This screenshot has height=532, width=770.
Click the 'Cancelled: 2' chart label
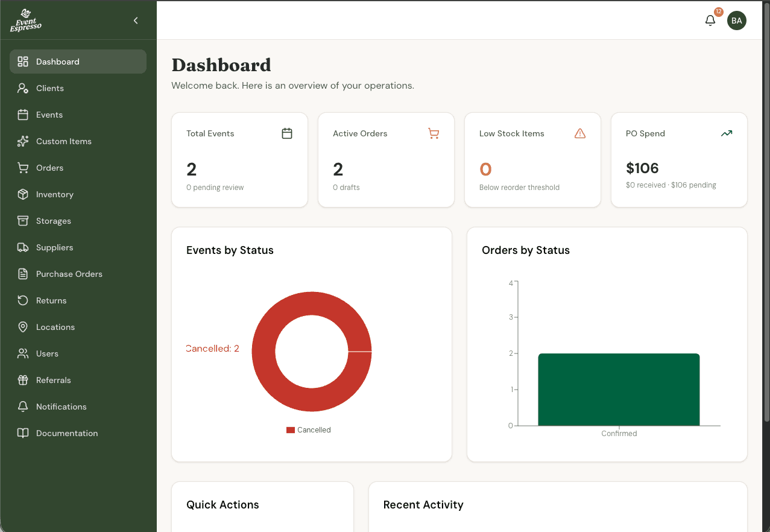coord(213,349)
